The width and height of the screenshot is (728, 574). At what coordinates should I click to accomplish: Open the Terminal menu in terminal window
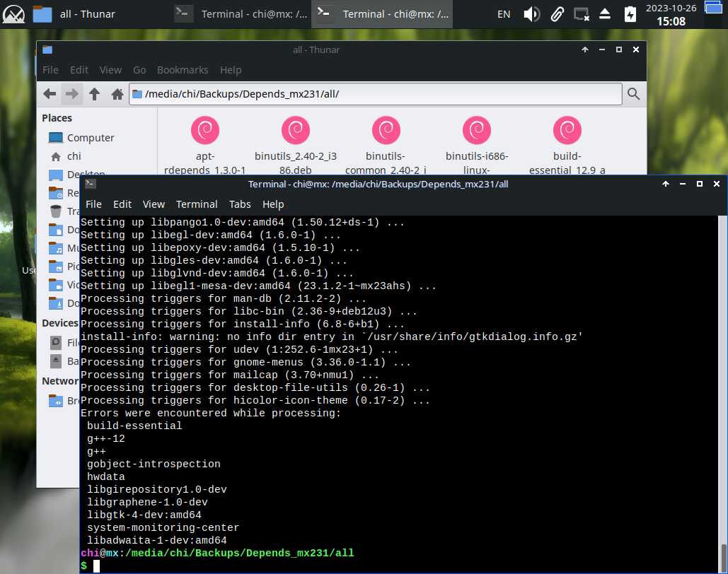197,204
